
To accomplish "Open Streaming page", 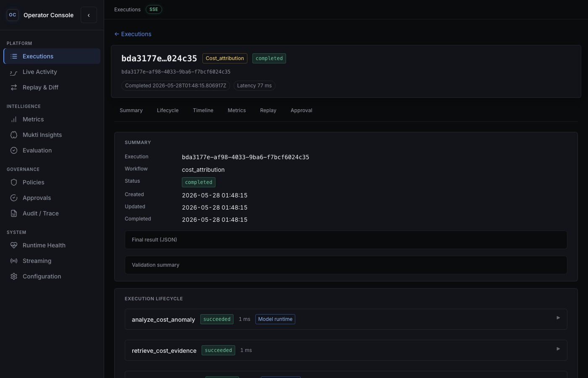I will click(52, 261).
